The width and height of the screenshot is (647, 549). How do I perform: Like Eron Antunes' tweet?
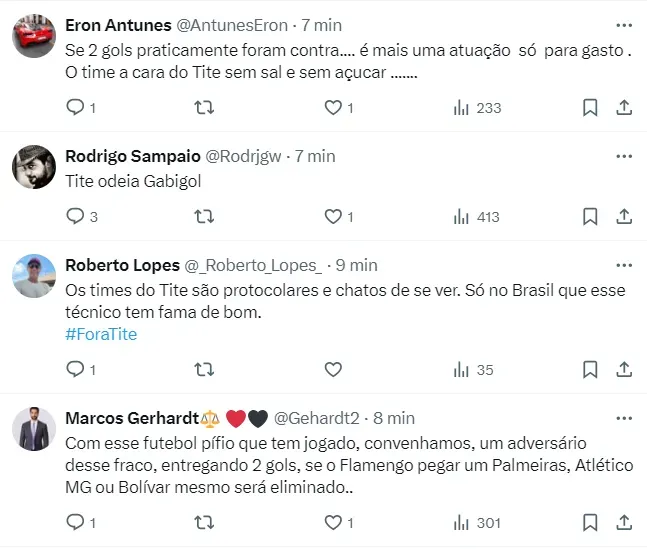tap(334, 108)
